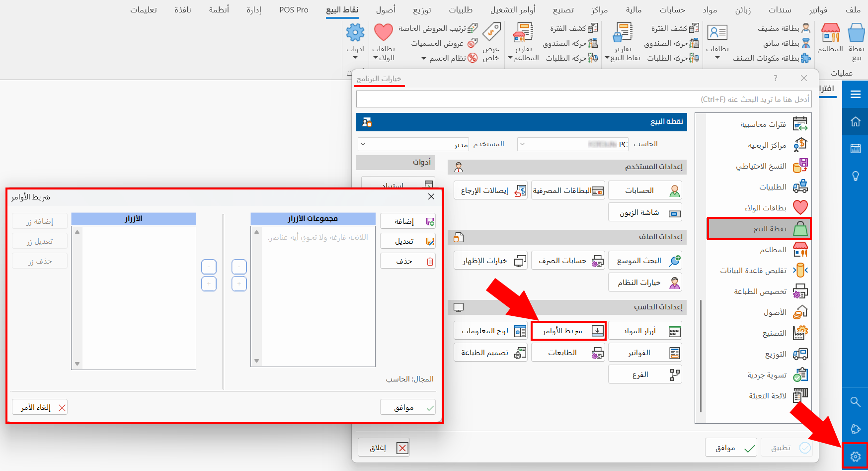Click the بطاقات الولاء (loyalty cards) heart icon

383,32
